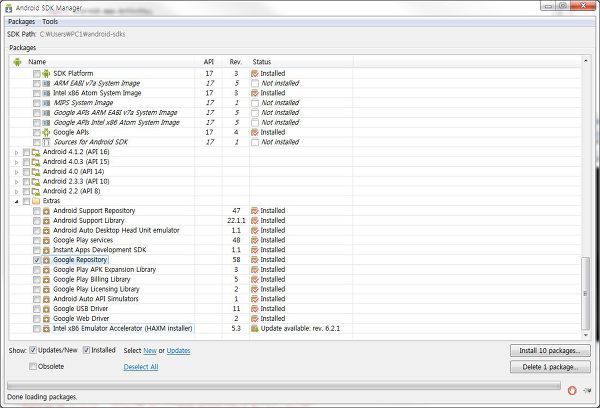This screenshot has width=600, height=408.
Task: Check the Intel x86 Emulator Accelerator checkbox
Action: click(x=37, y=329)
